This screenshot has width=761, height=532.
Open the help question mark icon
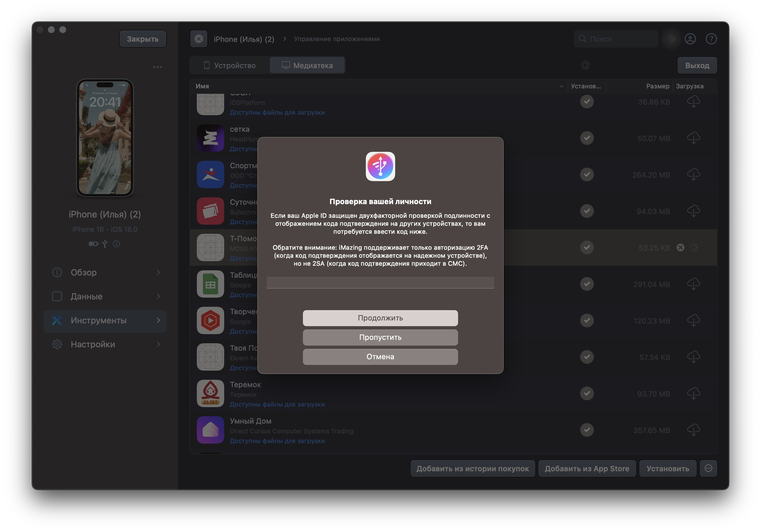click(711, 39)
